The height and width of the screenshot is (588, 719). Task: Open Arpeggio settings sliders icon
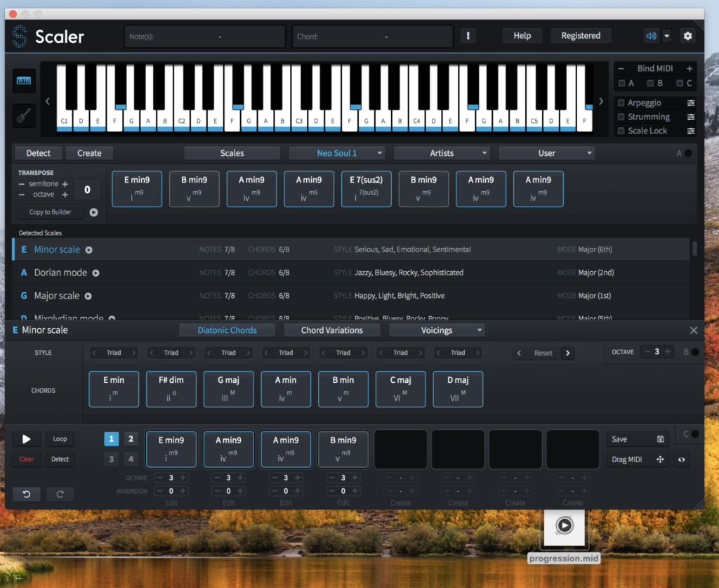click(x=690, y=103)
